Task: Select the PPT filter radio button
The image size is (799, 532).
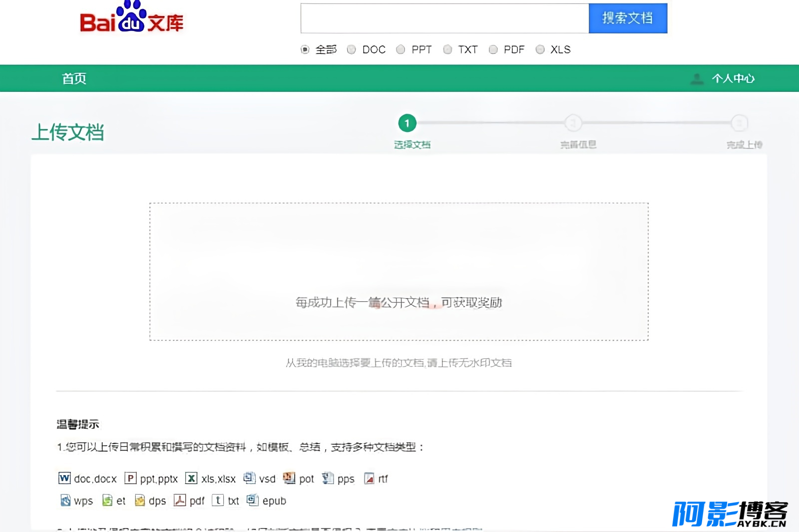Action: point(400,49)
